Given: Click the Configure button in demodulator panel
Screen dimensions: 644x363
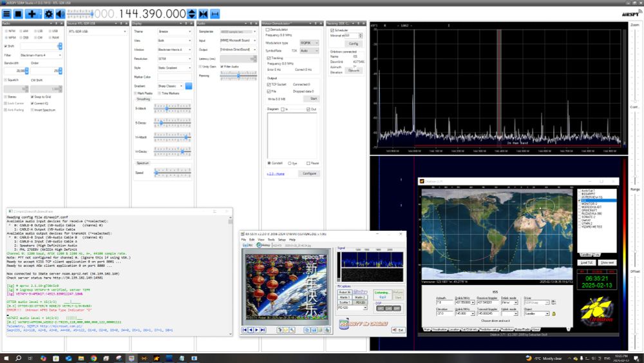Looking at the screenshot, I should pos(309,173).
